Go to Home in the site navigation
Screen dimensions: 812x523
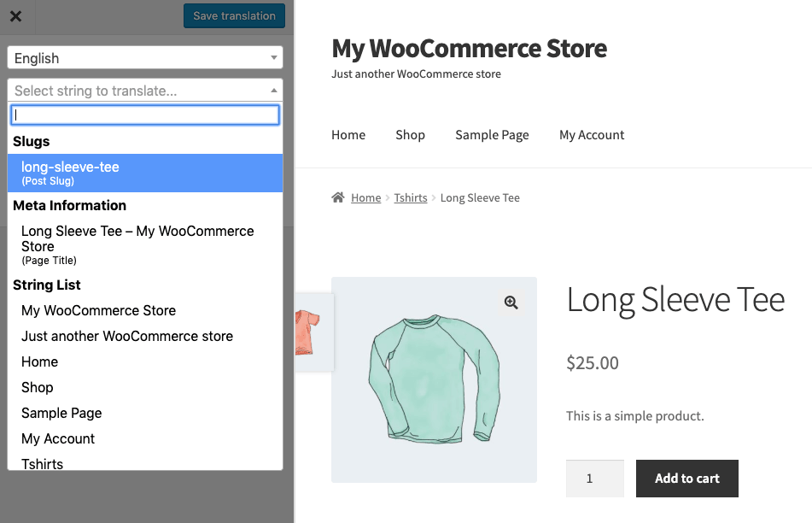[348, 135]
